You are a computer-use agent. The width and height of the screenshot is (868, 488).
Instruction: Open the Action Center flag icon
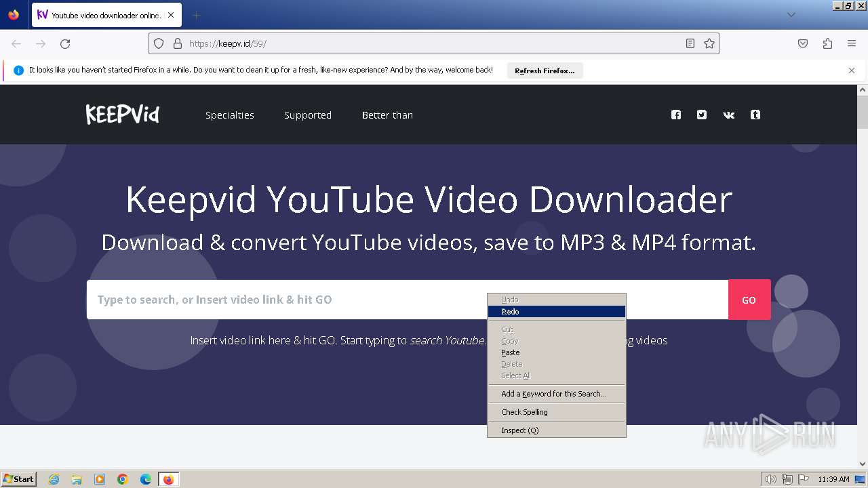tap(803, 479)
